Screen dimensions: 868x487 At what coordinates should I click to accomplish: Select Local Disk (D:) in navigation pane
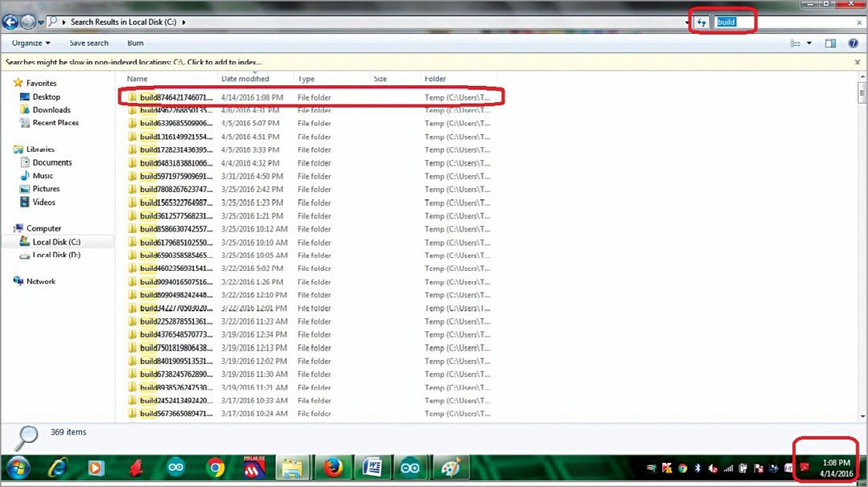point(56,255)
